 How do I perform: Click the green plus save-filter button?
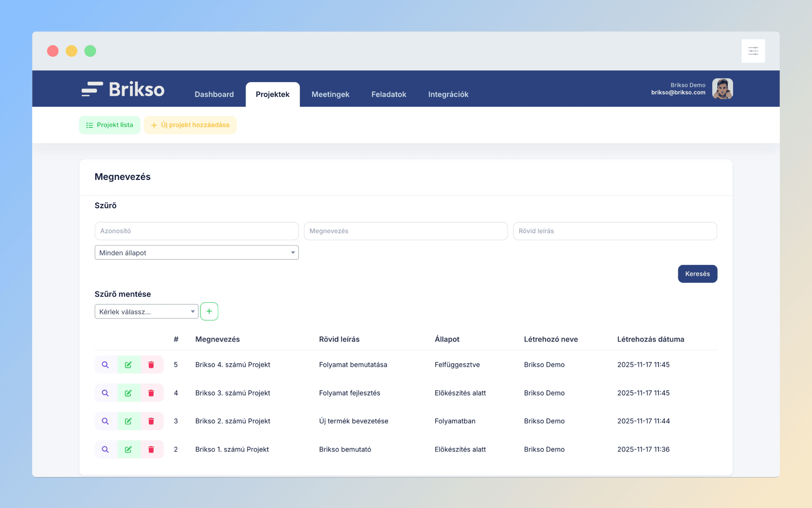pyautogui.click(x=209, y=311)
